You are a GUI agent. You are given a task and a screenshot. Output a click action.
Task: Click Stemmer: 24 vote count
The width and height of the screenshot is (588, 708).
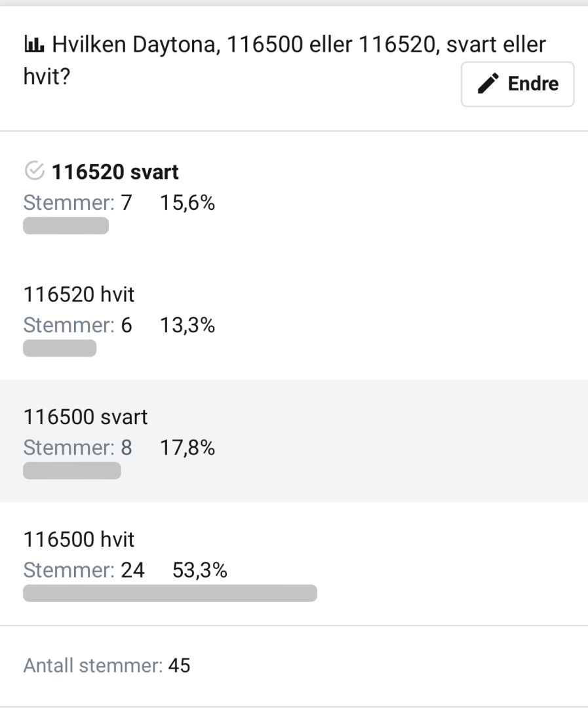click(84, 570)
